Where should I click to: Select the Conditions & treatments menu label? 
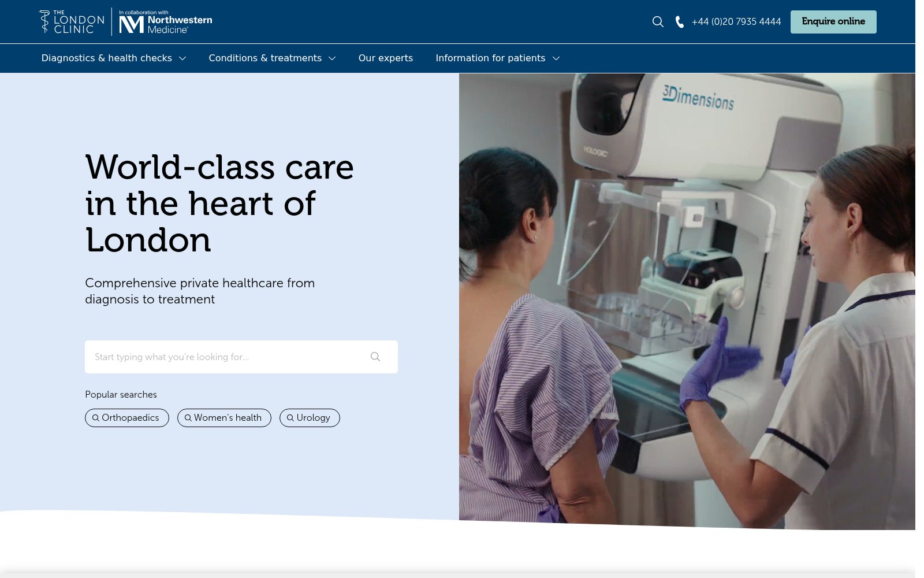pyautogui.click(x=265, y=58)
